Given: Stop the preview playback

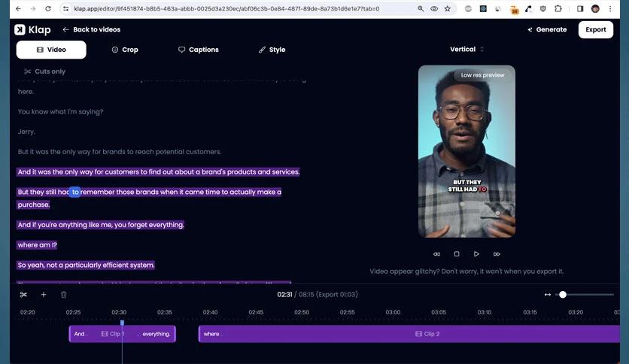Looking at the screenshot, I should coord(457,253).
